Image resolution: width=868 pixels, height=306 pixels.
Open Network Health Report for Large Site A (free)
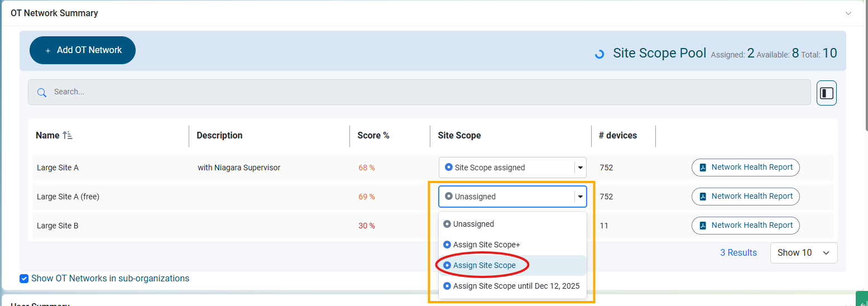[746, 197]
